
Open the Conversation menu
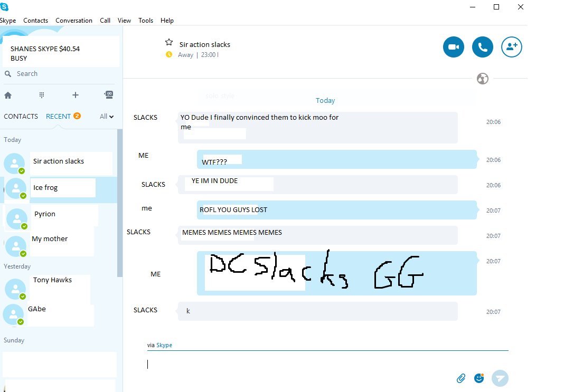pyautogui.click(x=74, y=21)
